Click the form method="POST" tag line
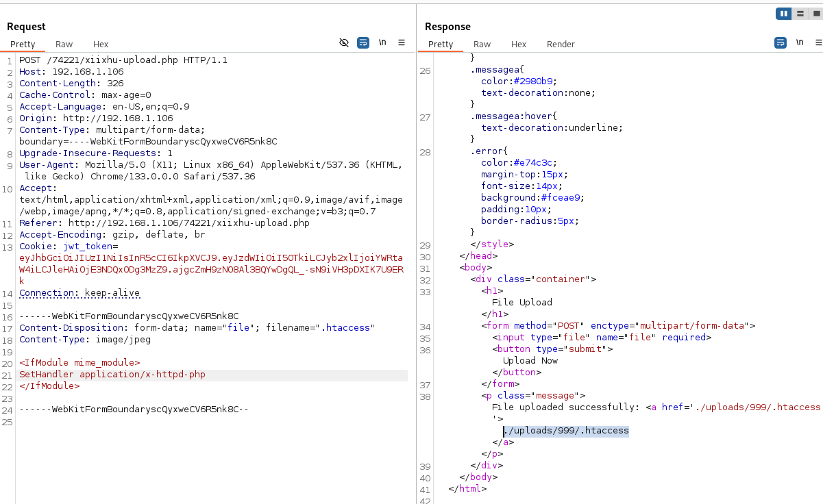This screenshot has height=504, width=823. [618, 326]
